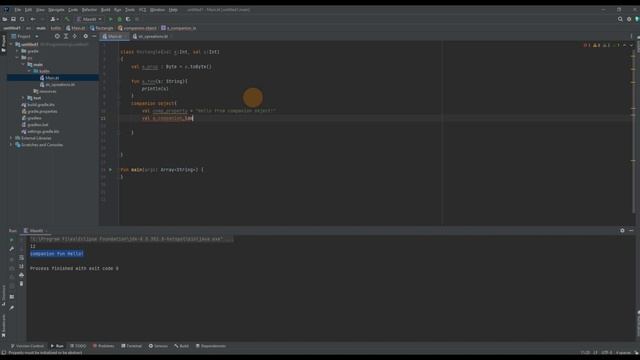Open the Code menu

pyautogui.click(x=73, y=10)
